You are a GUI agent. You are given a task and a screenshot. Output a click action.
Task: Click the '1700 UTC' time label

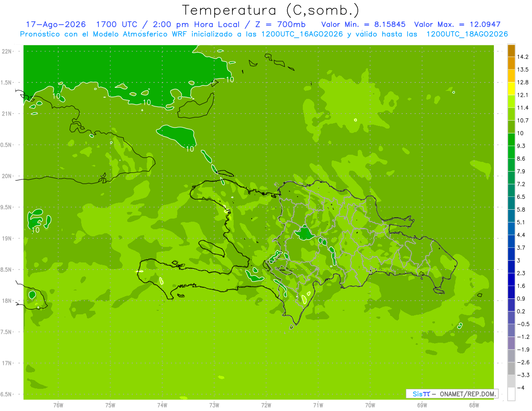tap(116, 24)
